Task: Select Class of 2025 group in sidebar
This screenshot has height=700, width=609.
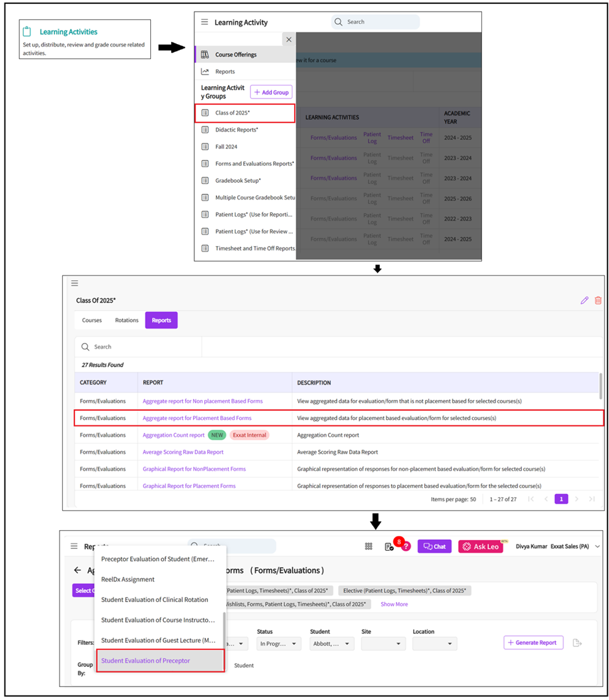Action: pos(245,113)
